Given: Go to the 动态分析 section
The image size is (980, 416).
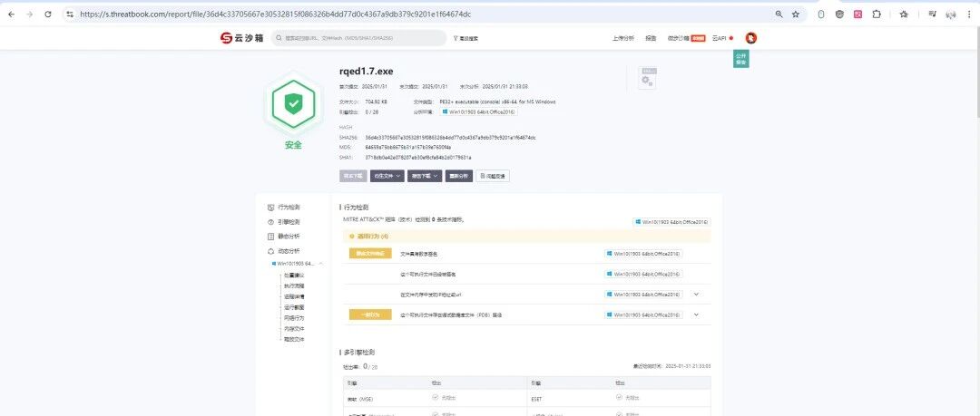Looking at the screenshot, I should pos(289,251).
